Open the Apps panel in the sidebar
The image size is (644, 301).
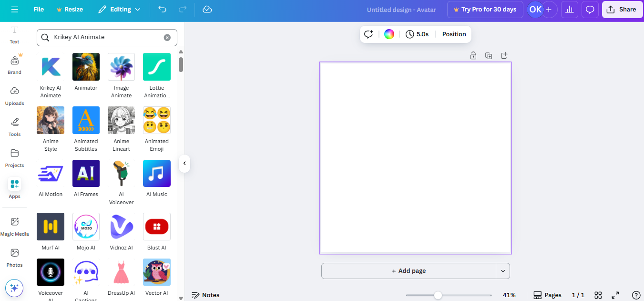coord(14,188)
